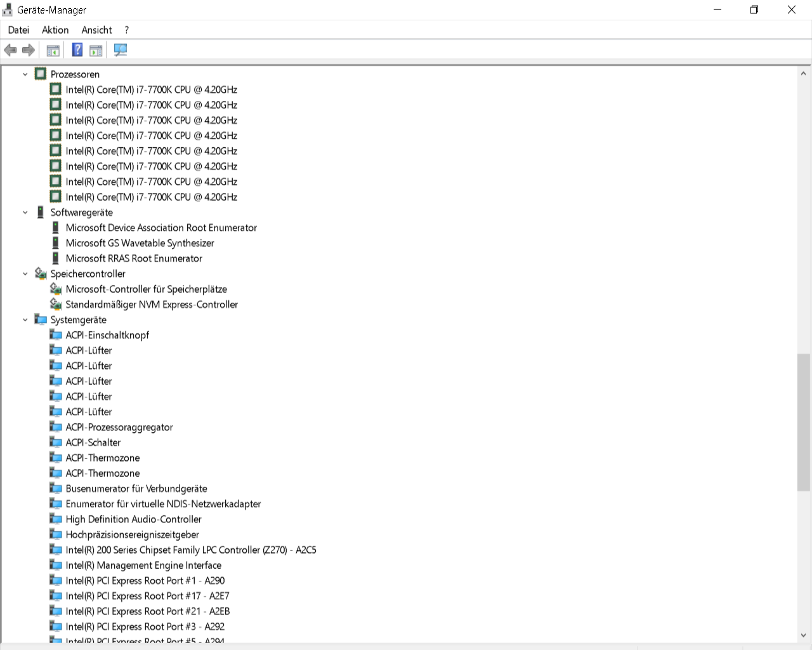
Task: Open the ? help menu
Action: tap(127, 30)
